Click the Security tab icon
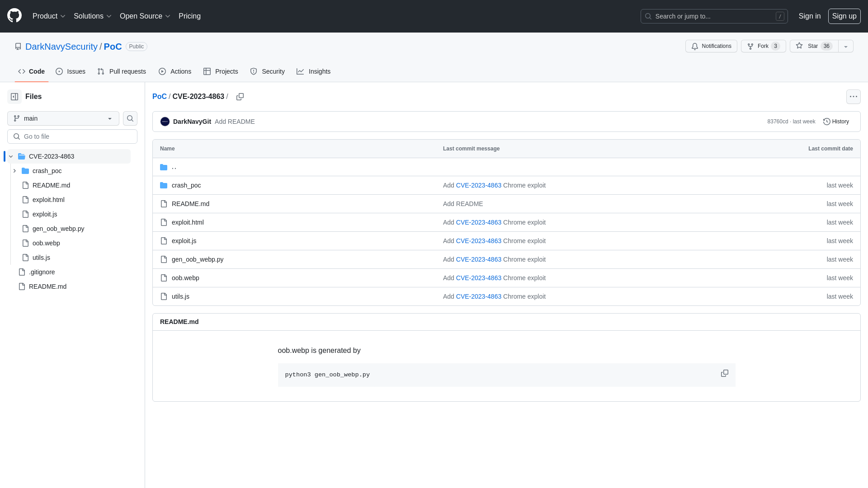Viewport: 868px width, 488px height. pos(254,71)
